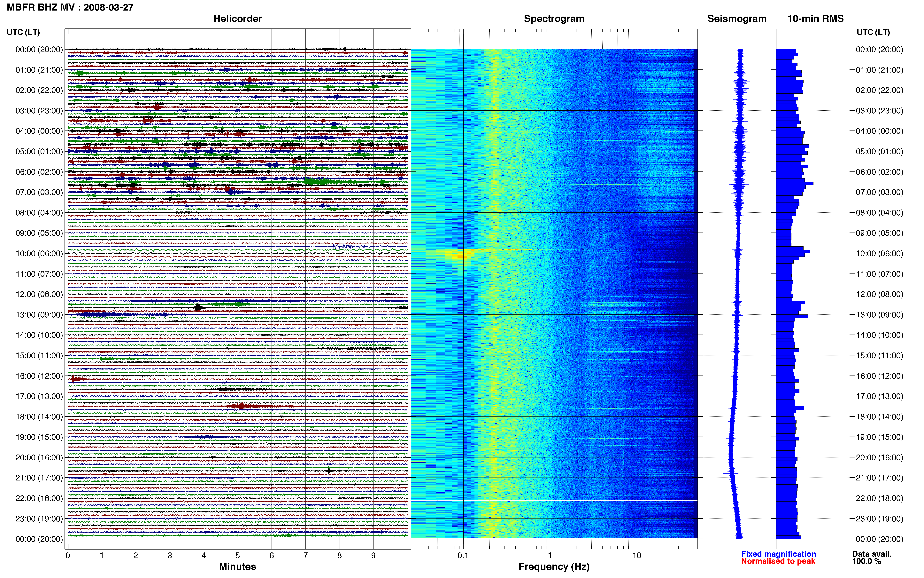Select the '10' frequency tick label
This screenshot has width=924, height=578.
coord(637,555)
